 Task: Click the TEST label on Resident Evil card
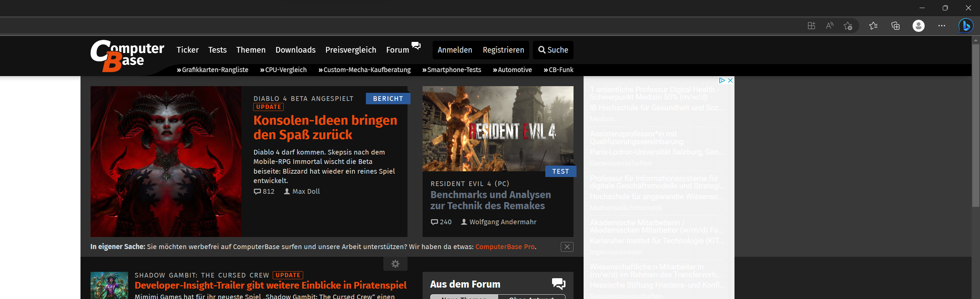(561, 172)
